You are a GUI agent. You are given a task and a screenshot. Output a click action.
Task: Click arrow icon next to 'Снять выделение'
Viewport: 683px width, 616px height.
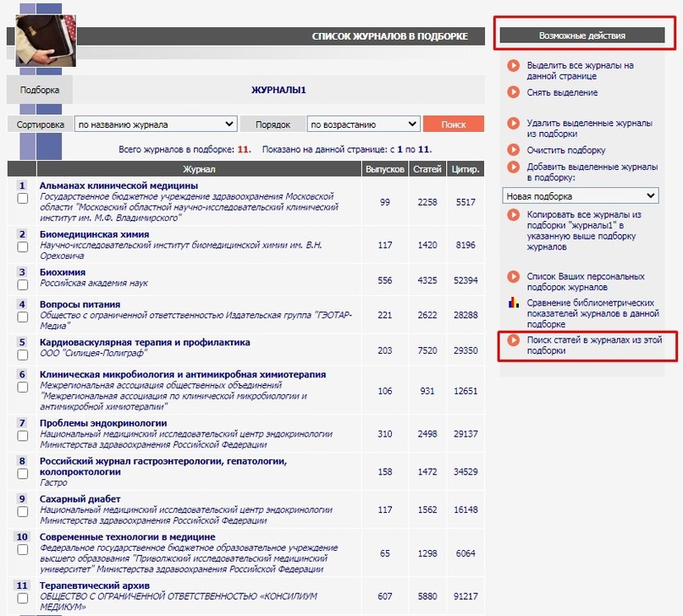(x=513, y=92)
